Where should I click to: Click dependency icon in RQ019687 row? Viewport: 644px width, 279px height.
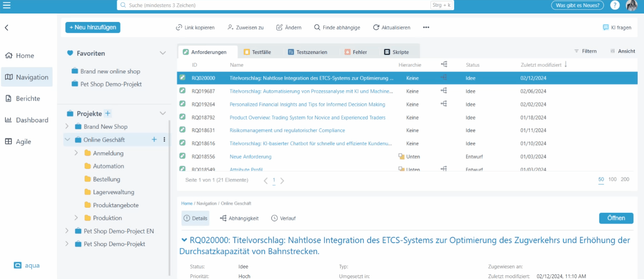444,91
